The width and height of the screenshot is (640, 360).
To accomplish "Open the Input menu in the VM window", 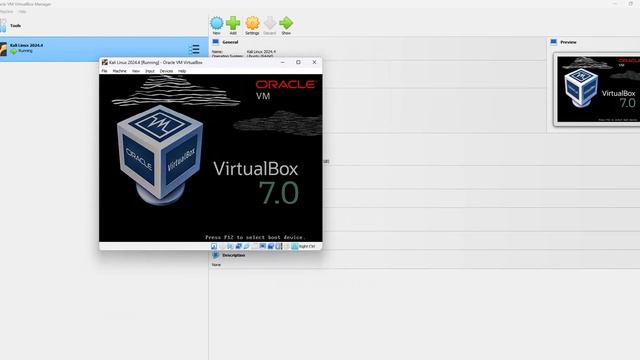I will 150,71.
